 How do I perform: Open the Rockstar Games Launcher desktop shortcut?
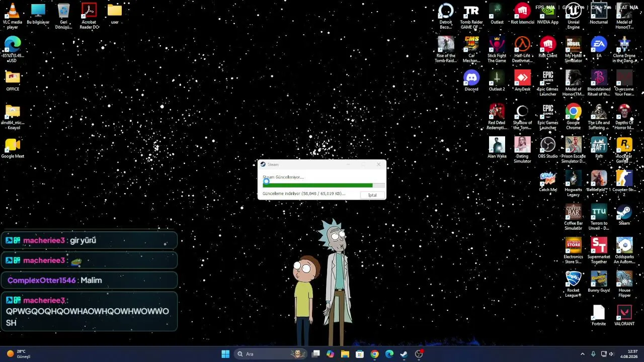[624, 150]
